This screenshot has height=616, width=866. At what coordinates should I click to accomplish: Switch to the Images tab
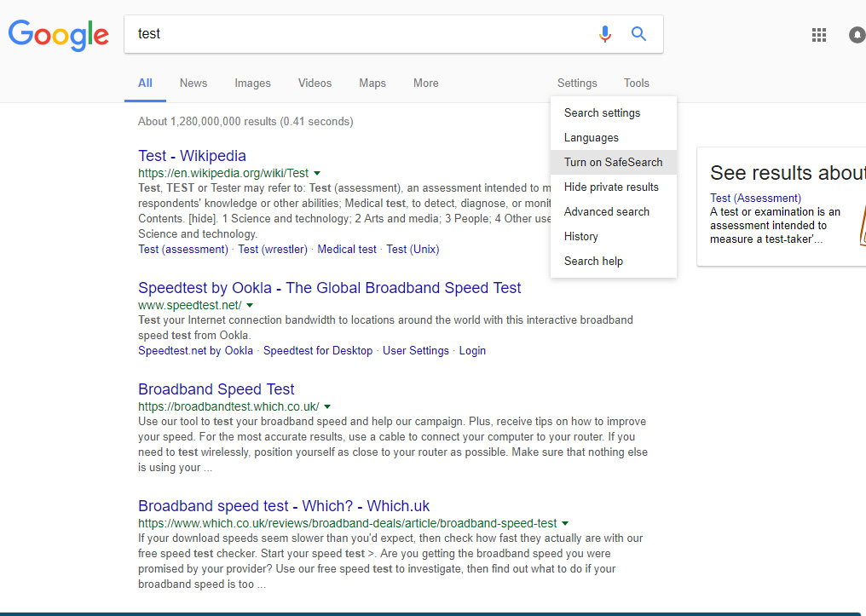point(252,83)
